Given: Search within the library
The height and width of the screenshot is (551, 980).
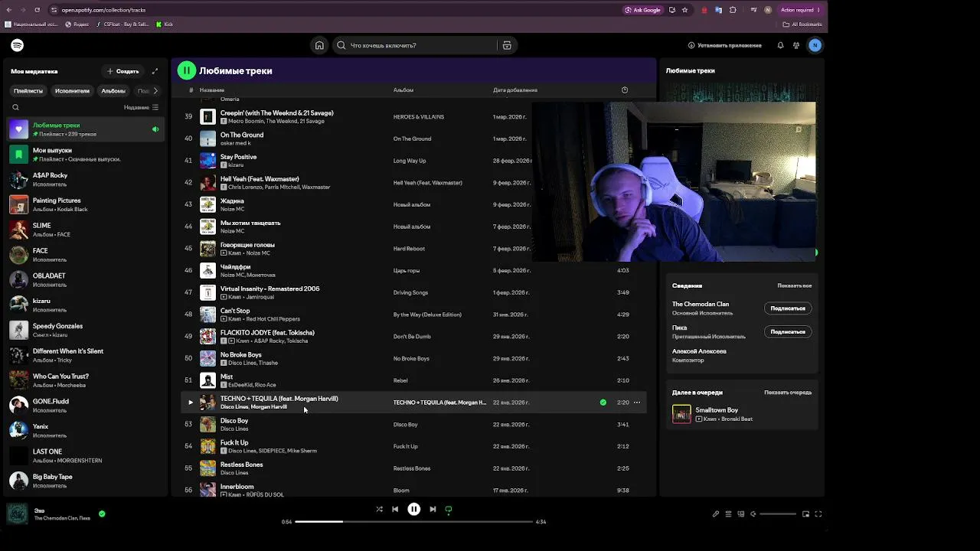Looking at the screenshot, I should pyautogui.click(x=15, y=107).
